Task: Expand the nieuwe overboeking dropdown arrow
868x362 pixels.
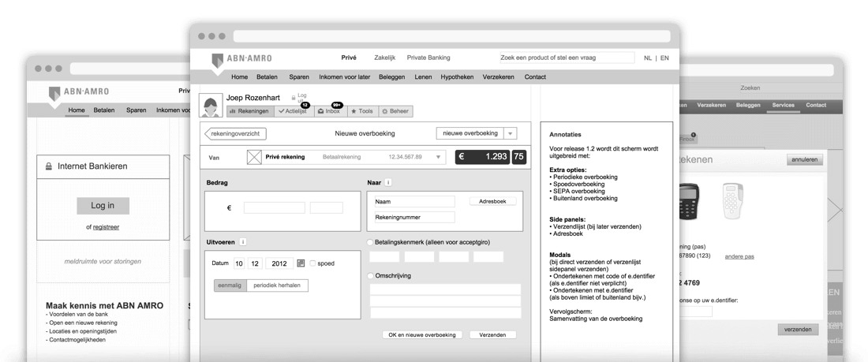Action: pyautogui.click(x=511, y=133)
